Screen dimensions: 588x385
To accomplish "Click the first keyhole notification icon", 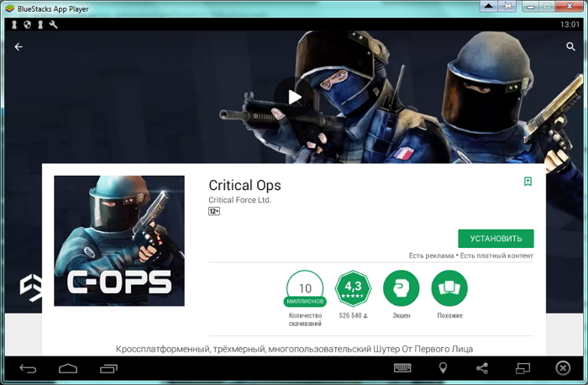I will click(x=14, y=24).
